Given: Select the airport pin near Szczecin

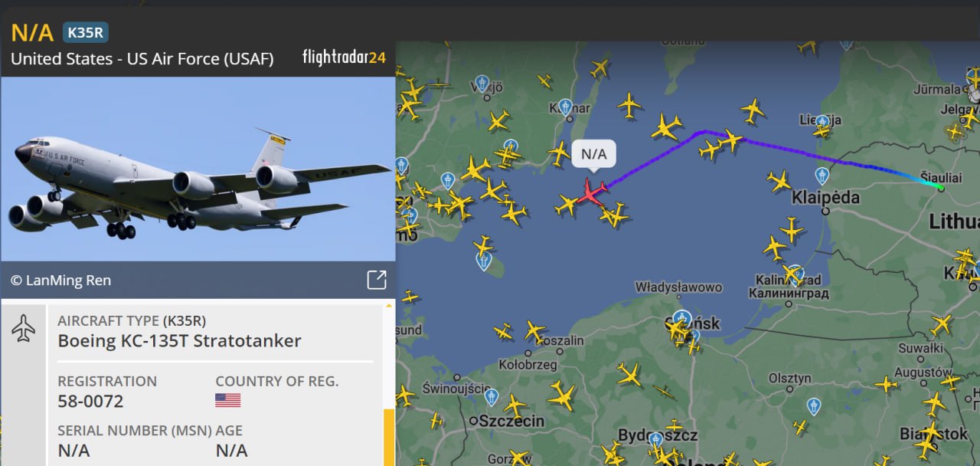Looking at the screenshot, I should (x=491, y=397).
